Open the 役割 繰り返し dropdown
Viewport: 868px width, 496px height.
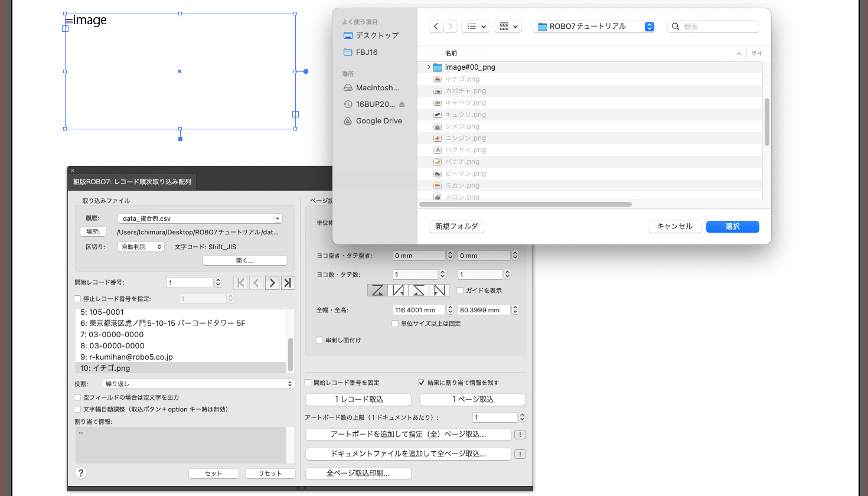(198, 384)
